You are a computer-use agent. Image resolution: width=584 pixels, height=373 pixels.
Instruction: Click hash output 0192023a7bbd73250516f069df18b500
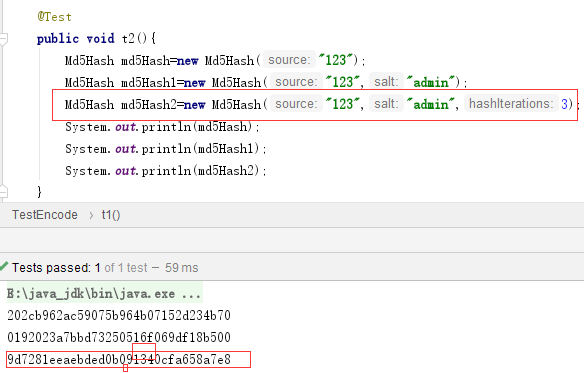tap(119, 337)
